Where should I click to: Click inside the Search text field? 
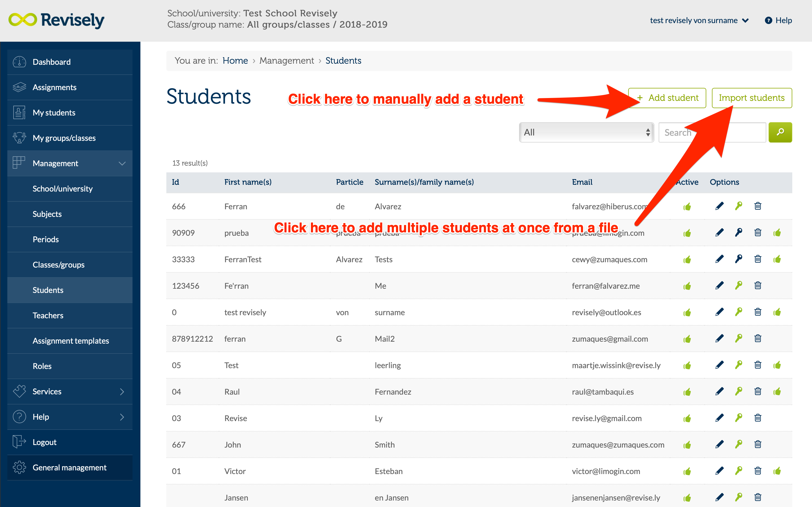click(711, 132)
